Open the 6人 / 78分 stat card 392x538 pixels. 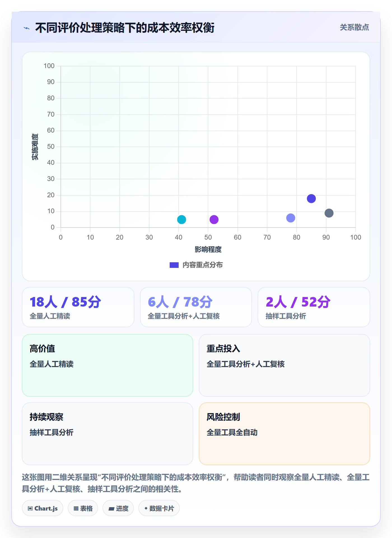click(x=196, y=307)
